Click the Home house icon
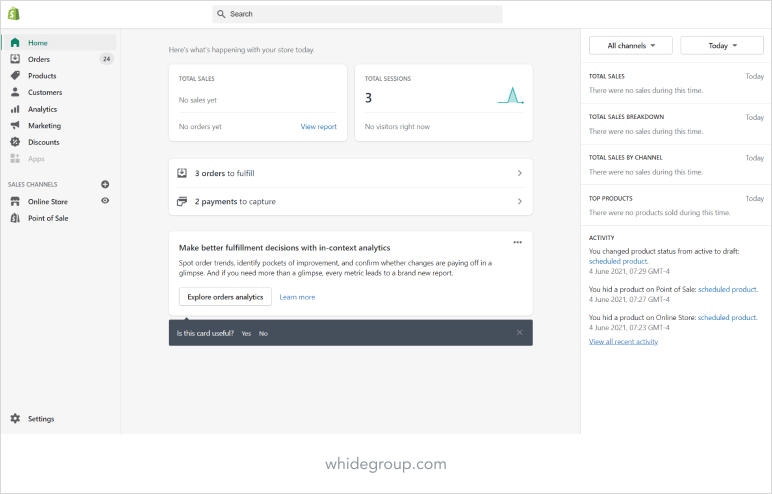The height and width of the screenshot is (494, 772). (15, 43)
